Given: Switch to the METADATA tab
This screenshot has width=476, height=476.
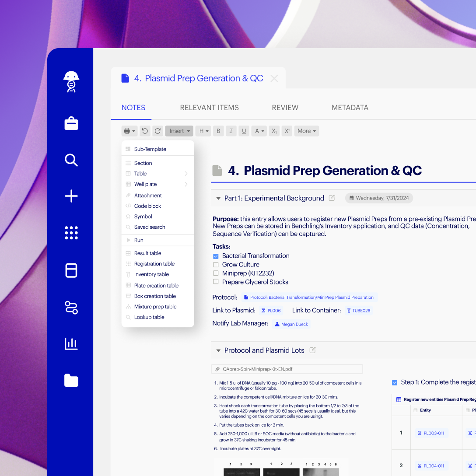Looking at the screenshot, I should (x=350, y=108).
